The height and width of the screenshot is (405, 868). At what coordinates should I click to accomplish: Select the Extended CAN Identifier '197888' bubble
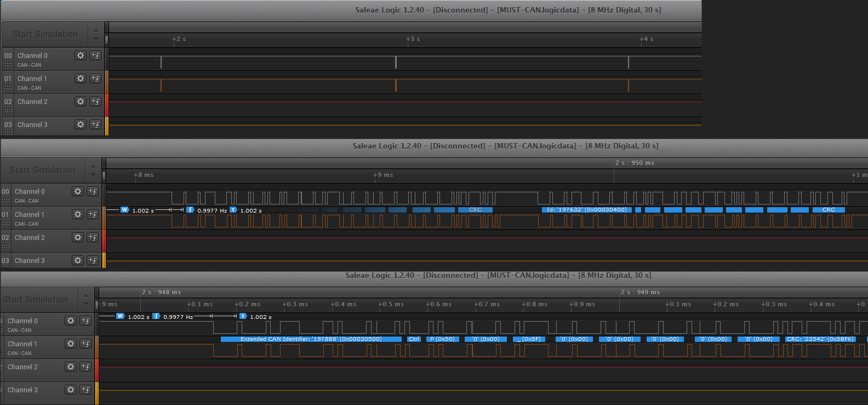pyautogui.click(x=311, y=339)
